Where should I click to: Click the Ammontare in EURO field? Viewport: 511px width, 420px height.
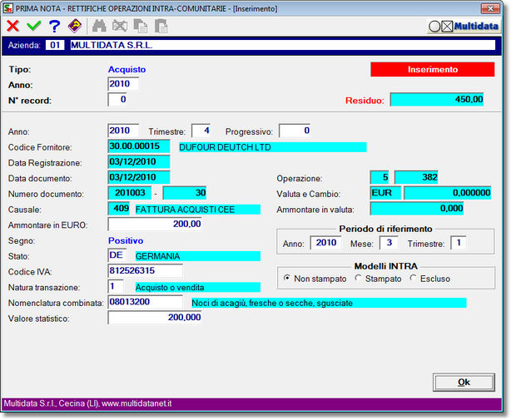point(156,224)
